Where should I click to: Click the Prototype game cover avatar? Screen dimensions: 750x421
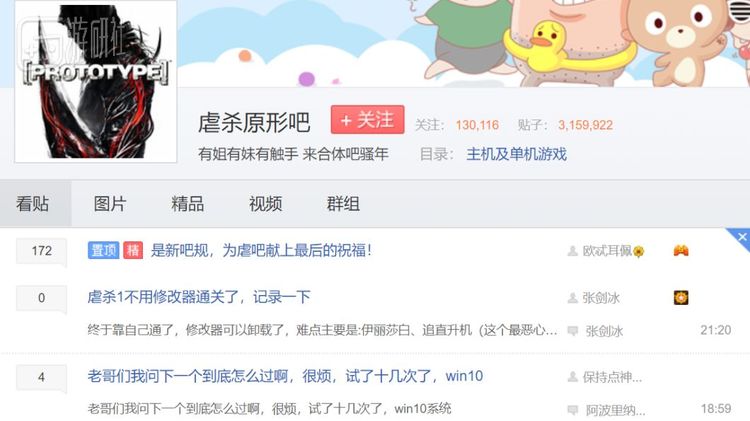click(x=96, y=81)
